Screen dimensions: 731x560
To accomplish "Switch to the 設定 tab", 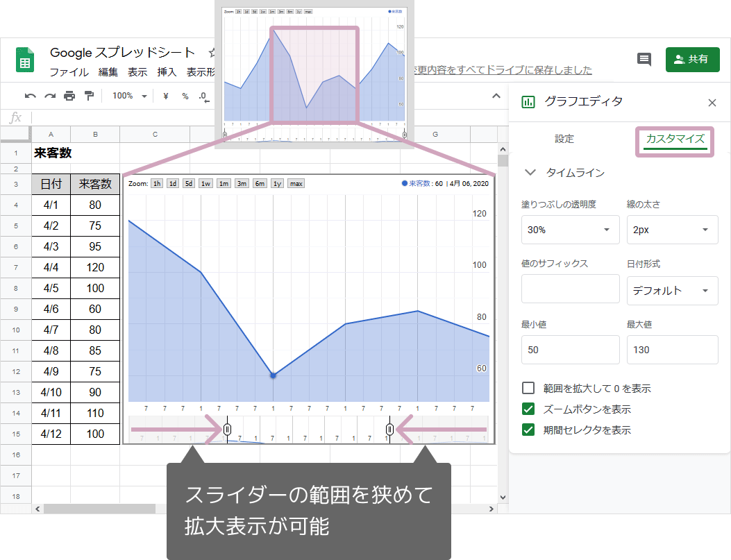I will pos(564,139).
